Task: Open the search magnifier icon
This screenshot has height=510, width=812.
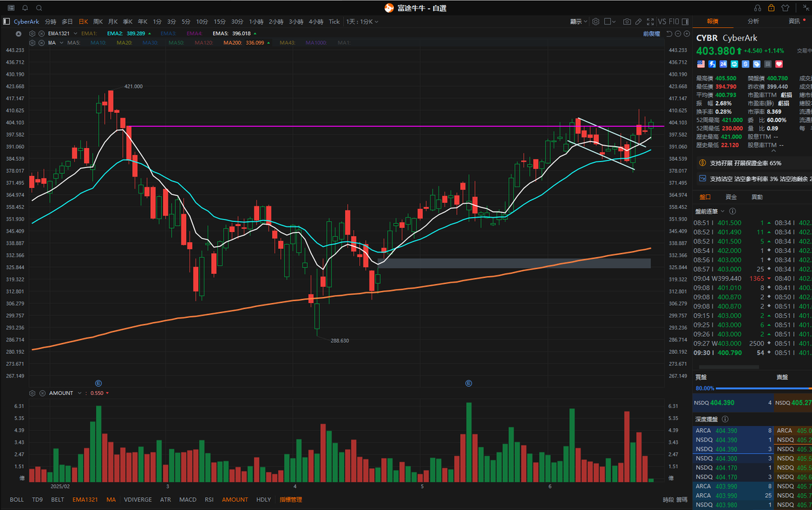Action: click(x=39, y=8)
